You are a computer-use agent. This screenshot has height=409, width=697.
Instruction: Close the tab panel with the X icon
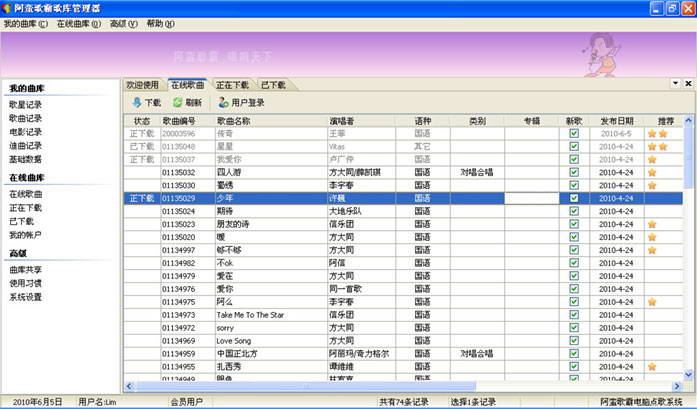click(688, 84)
